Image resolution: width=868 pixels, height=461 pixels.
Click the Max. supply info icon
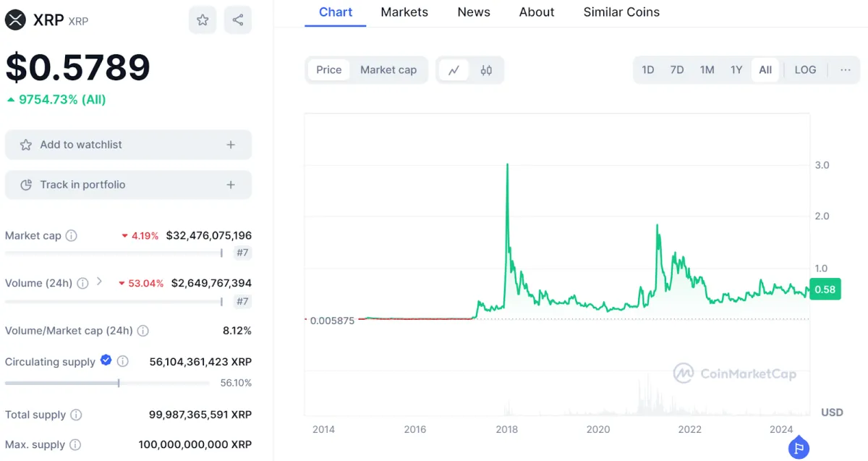pos(75,445)
